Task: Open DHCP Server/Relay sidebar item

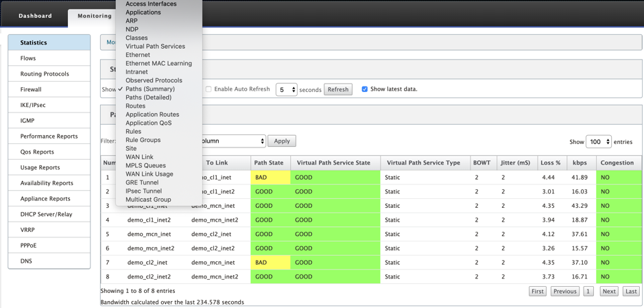Action: point(49,215)
